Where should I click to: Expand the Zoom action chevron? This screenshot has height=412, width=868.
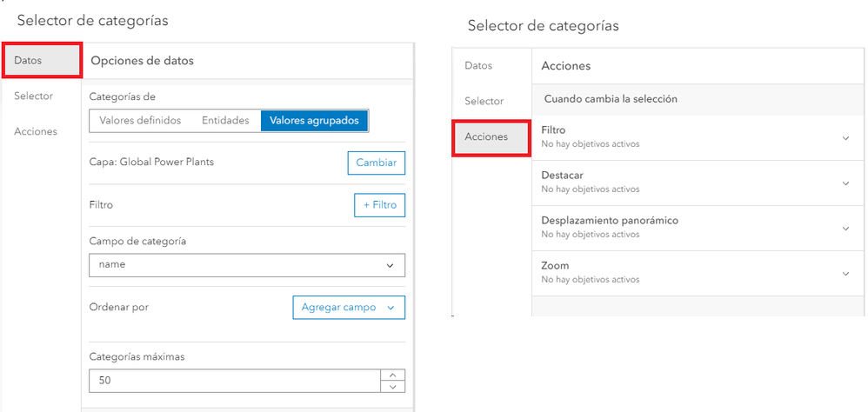click(x=845, y=273)
